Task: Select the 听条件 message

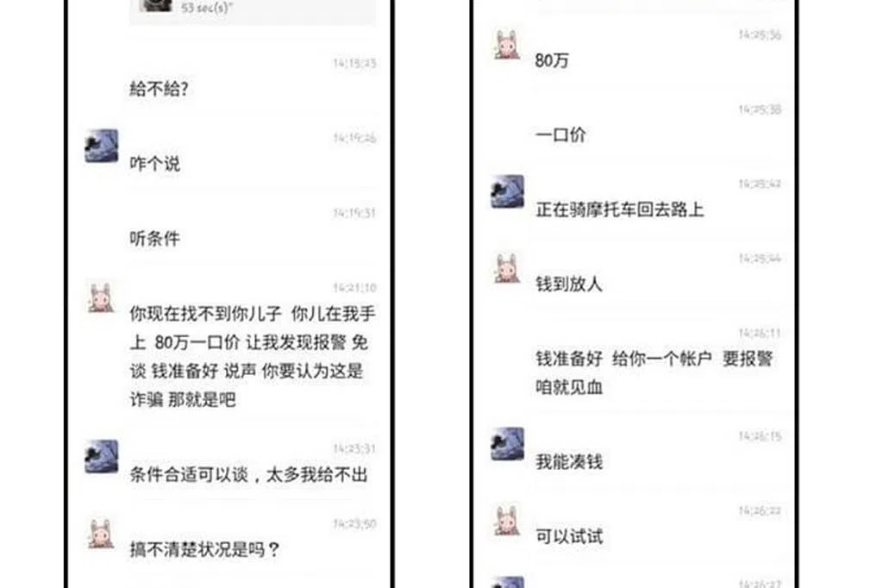Action: pos(154,238)
